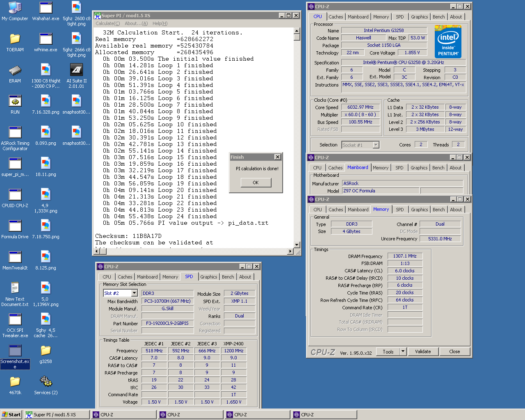525x420 pixels.
Task: Open the My Computer desktop icon
Action: pos(15,11)
